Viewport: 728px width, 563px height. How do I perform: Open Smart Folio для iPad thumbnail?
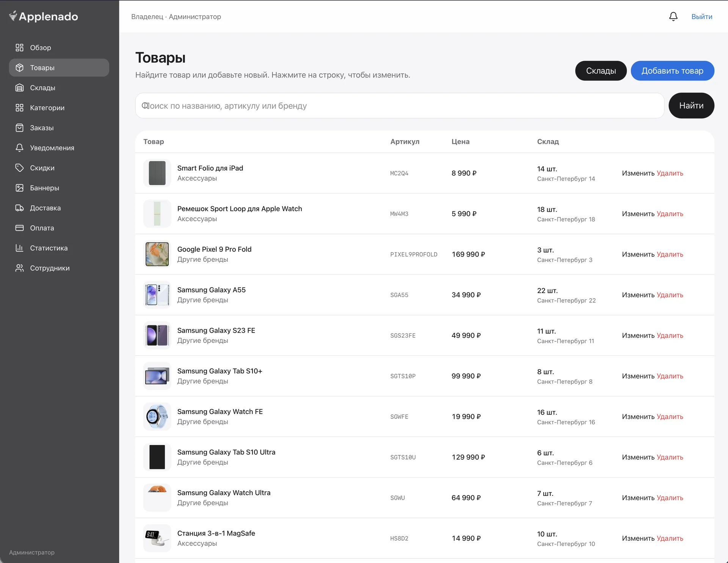[157, 173]
